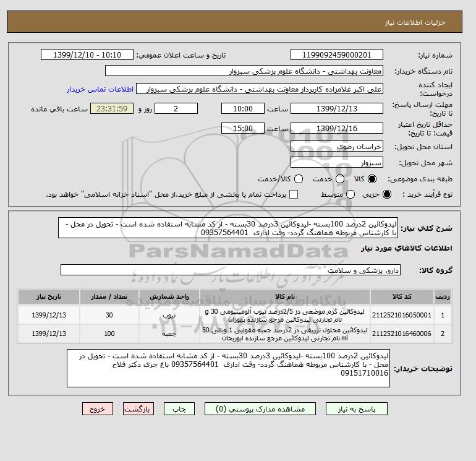Click the price validity date 1399/12/16 field
The image size is (476, 461).
(x=337, y=128)
